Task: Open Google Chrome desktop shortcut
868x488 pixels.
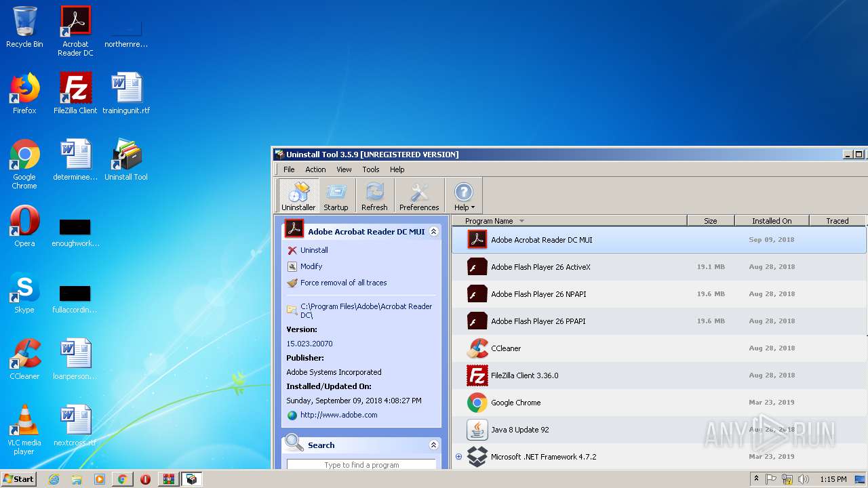Action: (24, 164)
